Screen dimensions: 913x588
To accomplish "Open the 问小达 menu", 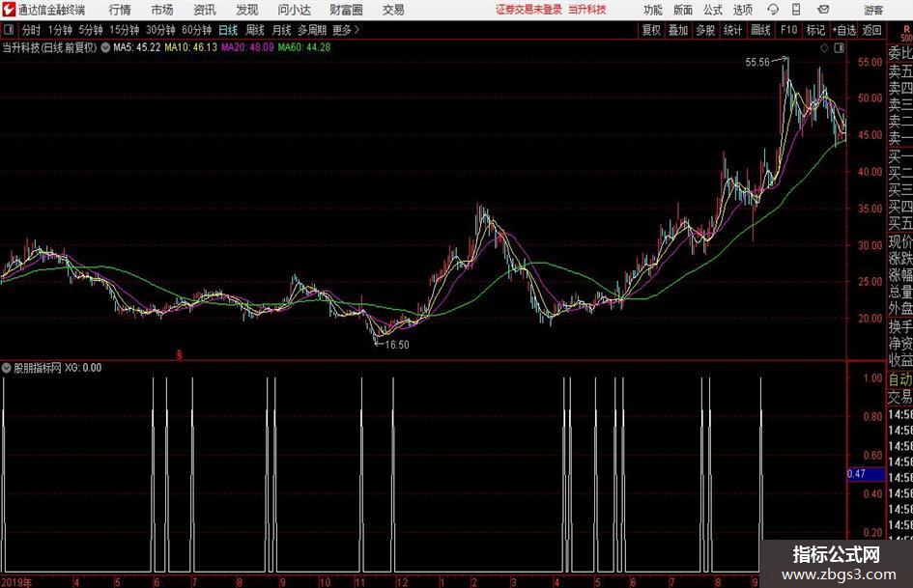I will coord(294,10).
